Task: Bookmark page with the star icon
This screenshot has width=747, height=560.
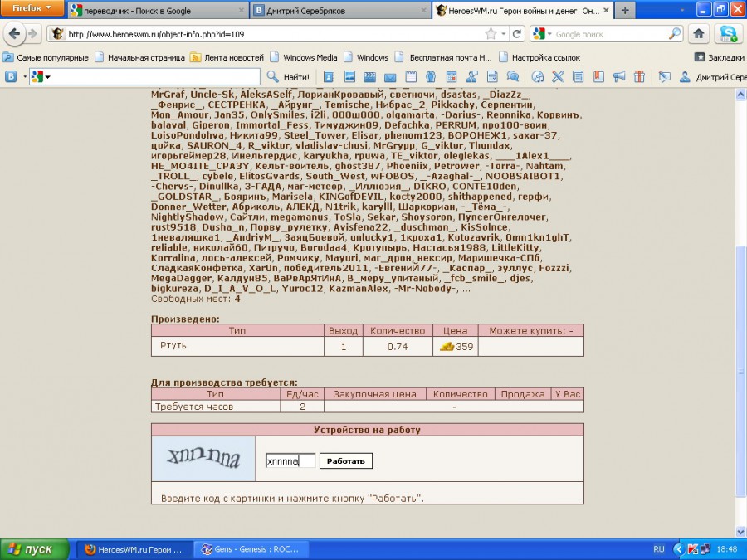Action: (491, 34)
